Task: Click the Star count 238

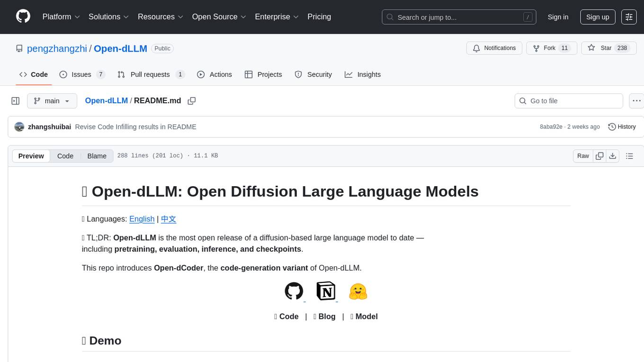Action: [x=622, y=48]
